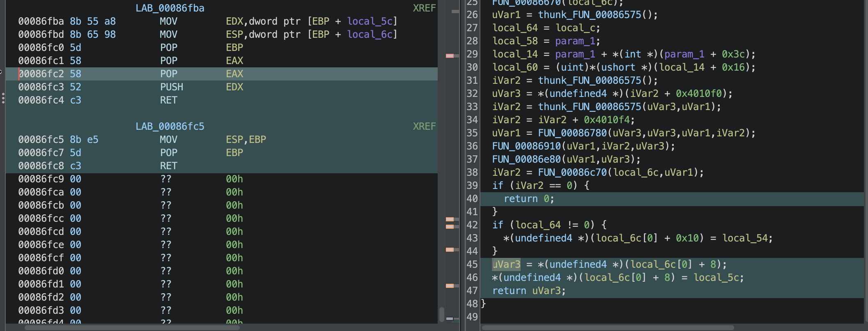Select param_1 on decompiler line 28

click(575, 41)
